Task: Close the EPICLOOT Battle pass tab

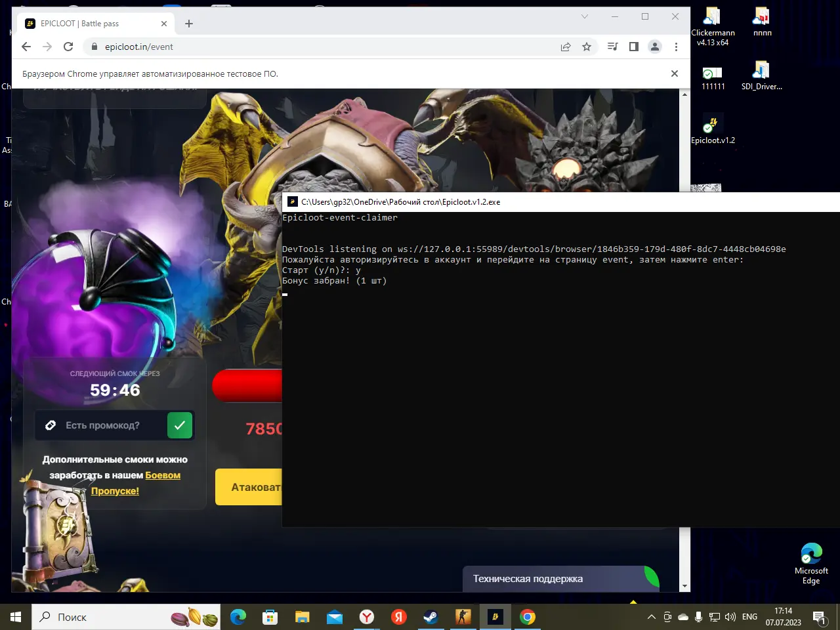Action: point(164,24)
